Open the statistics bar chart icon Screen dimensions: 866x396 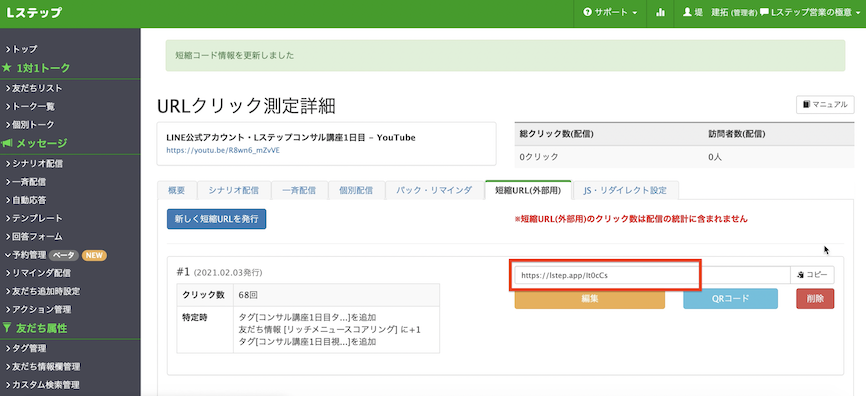coord(660,12)
